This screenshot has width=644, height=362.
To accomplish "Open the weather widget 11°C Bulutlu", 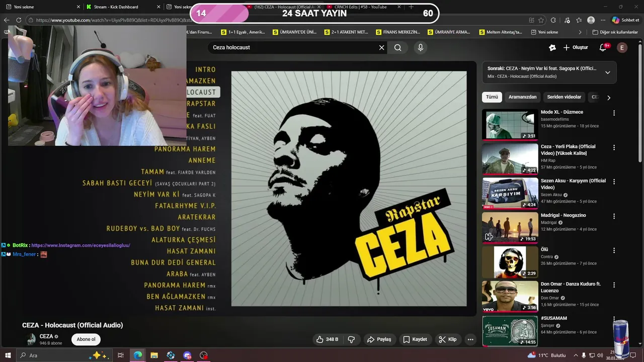I will (x=546, y=355).
